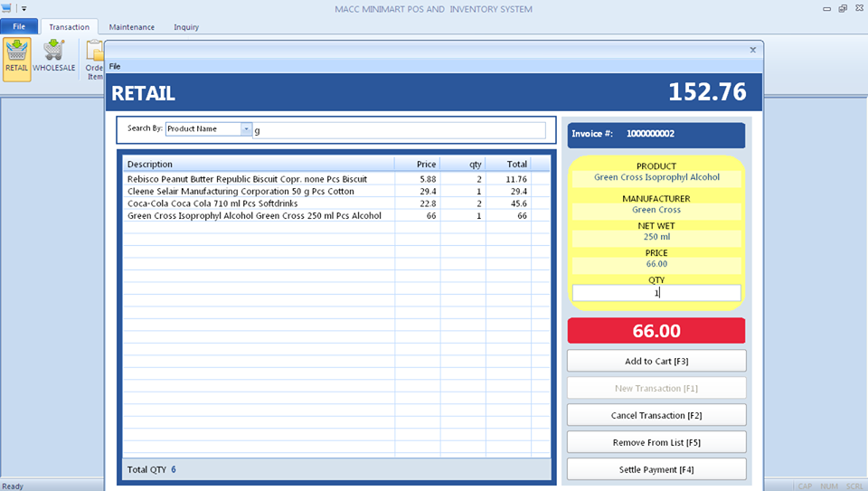Click the manufacturer value Green Cross
Viewport: 868px width, 491px height.
(x=656, y=210)
